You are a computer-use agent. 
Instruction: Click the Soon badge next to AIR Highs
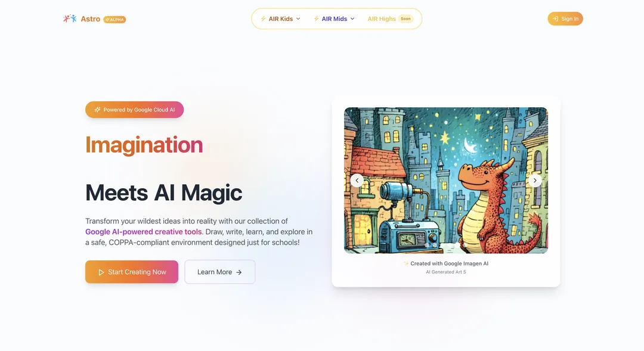click(406, 19)
